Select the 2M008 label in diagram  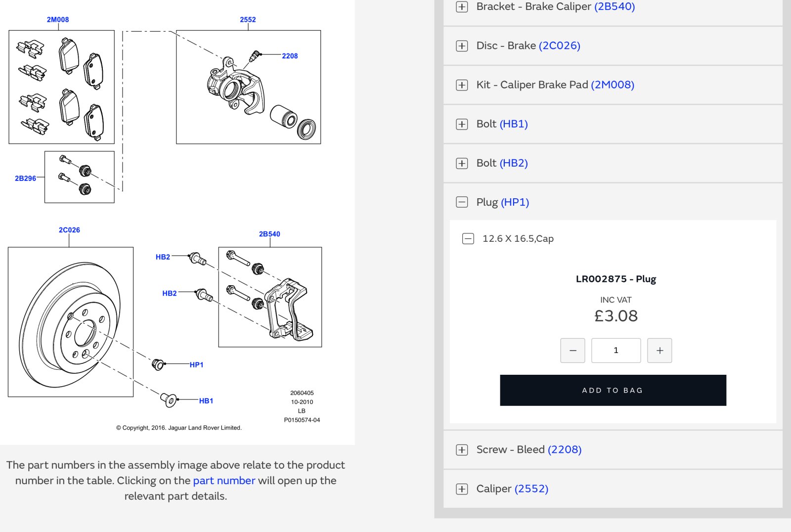pos(58,20)
